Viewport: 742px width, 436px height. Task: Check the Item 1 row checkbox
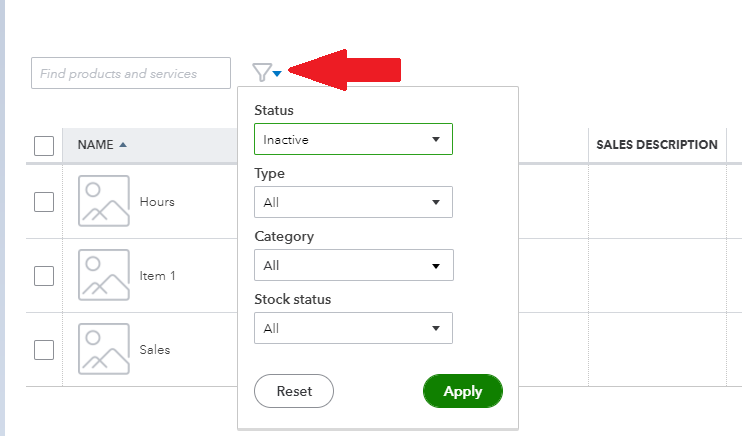tap(44, 276)
